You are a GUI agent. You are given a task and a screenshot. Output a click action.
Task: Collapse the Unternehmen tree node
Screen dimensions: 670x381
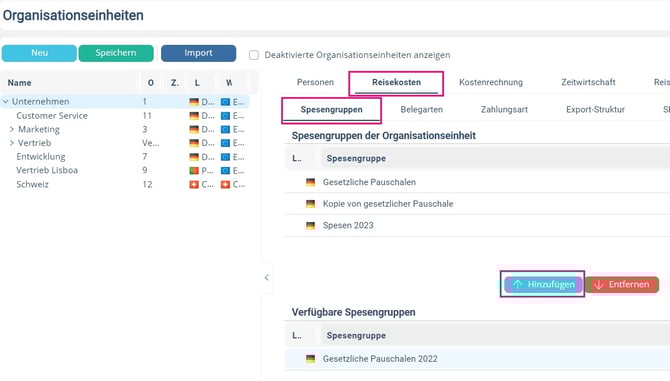click(6, 102)
